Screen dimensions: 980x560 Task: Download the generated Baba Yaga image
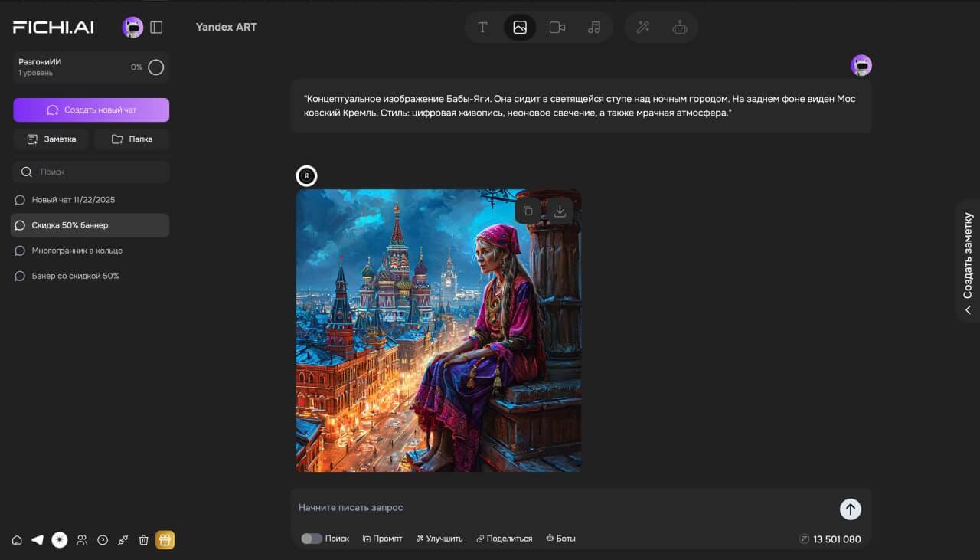[560, 211]
